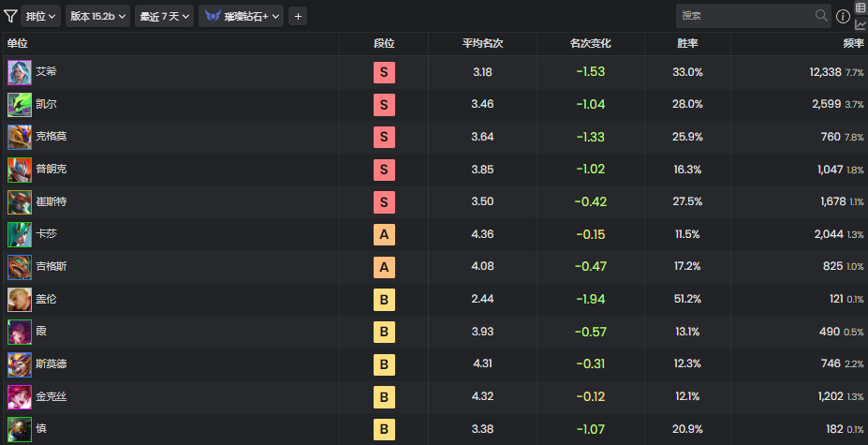Focus the 搜索 search field
This screenshot has height=445, width=868.
coord(754,16)
